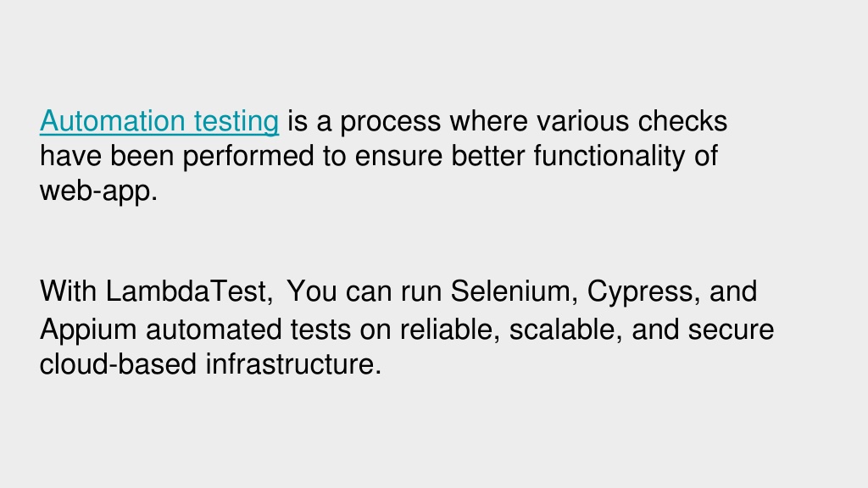Viewport: 868px width, 488px height.
Task: Click the word infrastructure
Action: point(293,364)
